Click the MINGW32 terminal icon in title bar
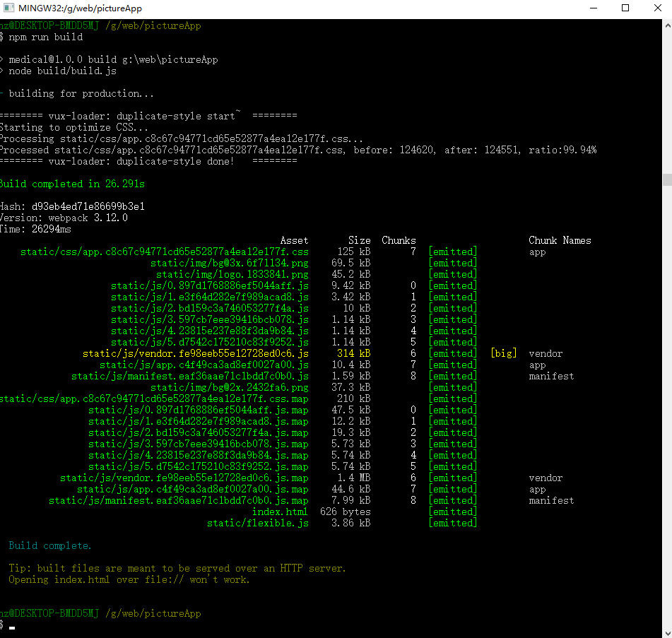The image size is (672, 638). pos(8,8)
